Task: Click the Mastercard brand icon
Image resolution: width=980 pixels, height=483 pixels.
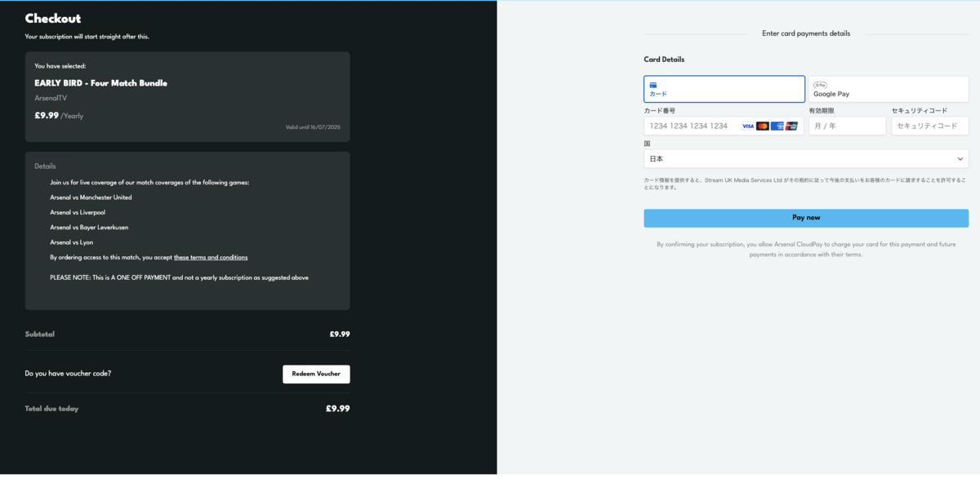Action: [763, 126]
